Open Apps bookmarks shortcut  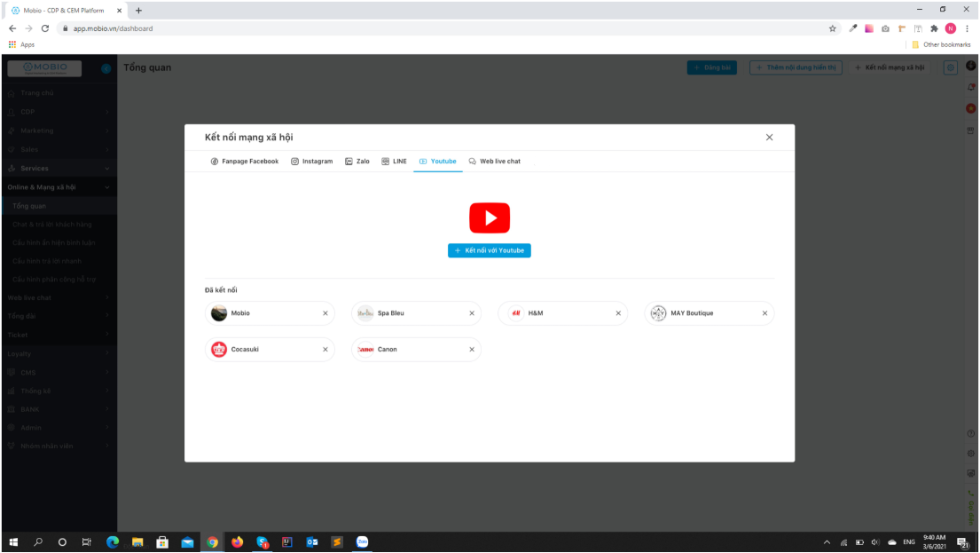pyautogui.click(x=22, y=44)
